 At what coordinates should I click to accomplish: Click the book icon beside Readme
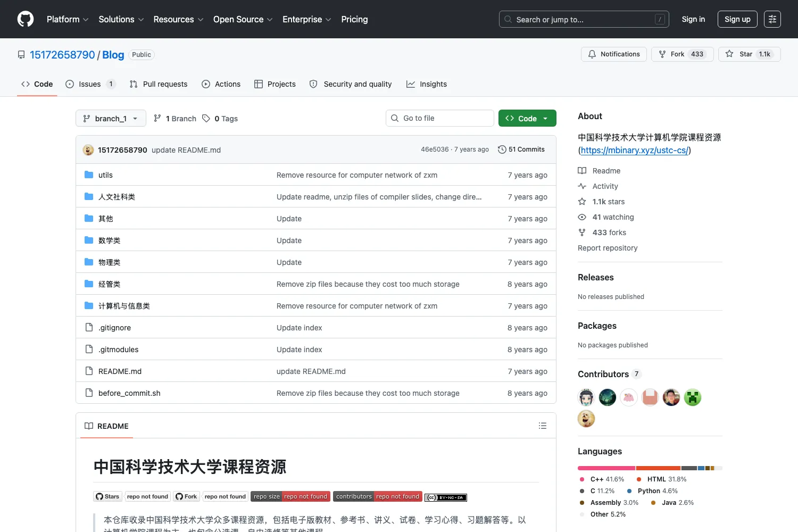(582, 171)
